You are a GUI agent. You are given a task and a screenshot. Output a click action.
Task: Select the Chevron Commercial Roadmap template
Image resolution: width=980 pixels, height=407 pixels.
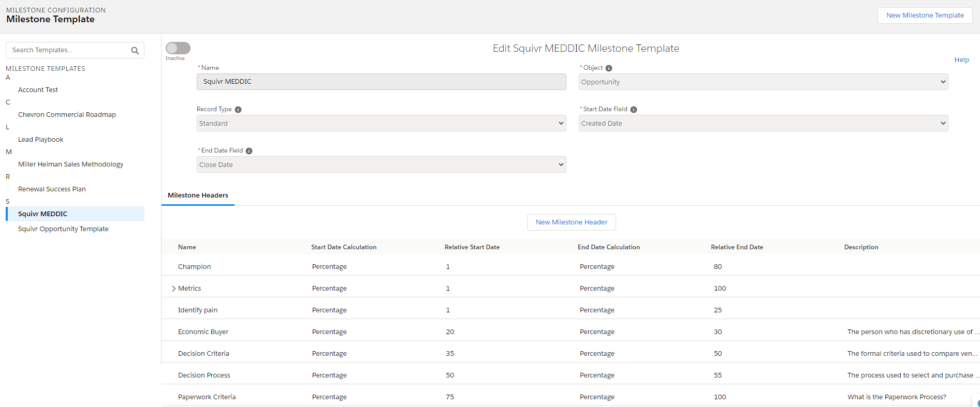(x=67, y=115)
